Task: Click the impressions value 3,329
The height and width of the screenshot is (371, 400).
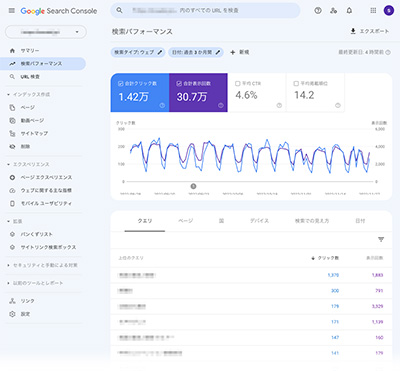Action: coord(377,306)
